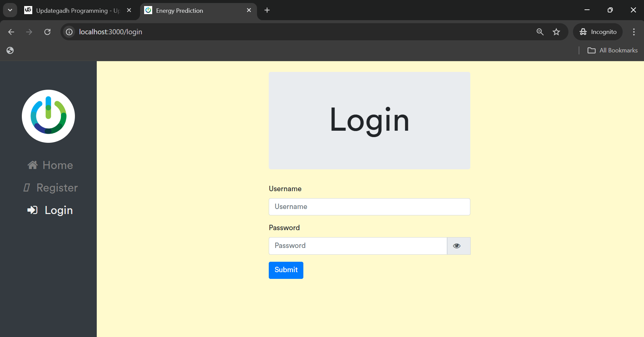Open the Home page from the sidebar
This screenshot has height=337, width=644.
pos(50,165)
